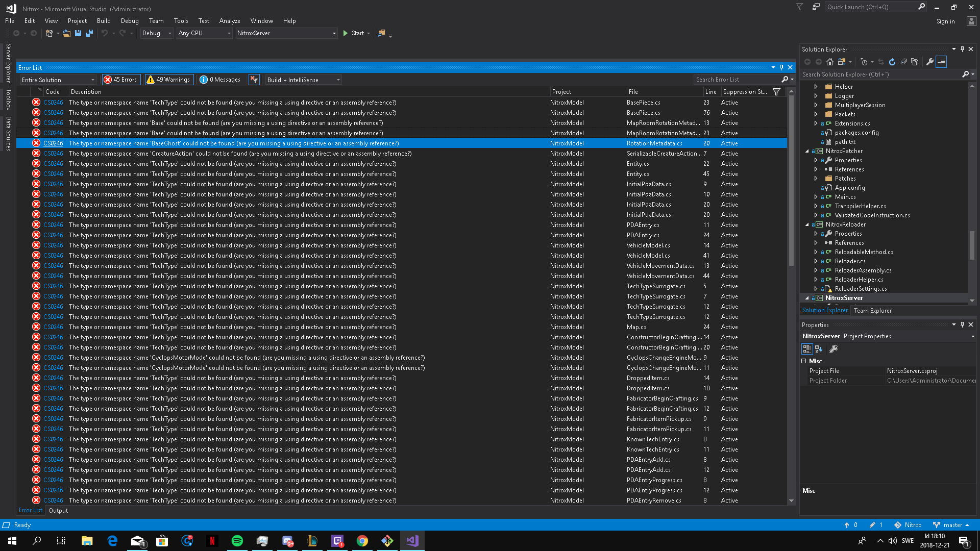Select the Home icon in Solution Explorer toolbar
This screenshot has width=980, height=551.
tap(829, 62)
